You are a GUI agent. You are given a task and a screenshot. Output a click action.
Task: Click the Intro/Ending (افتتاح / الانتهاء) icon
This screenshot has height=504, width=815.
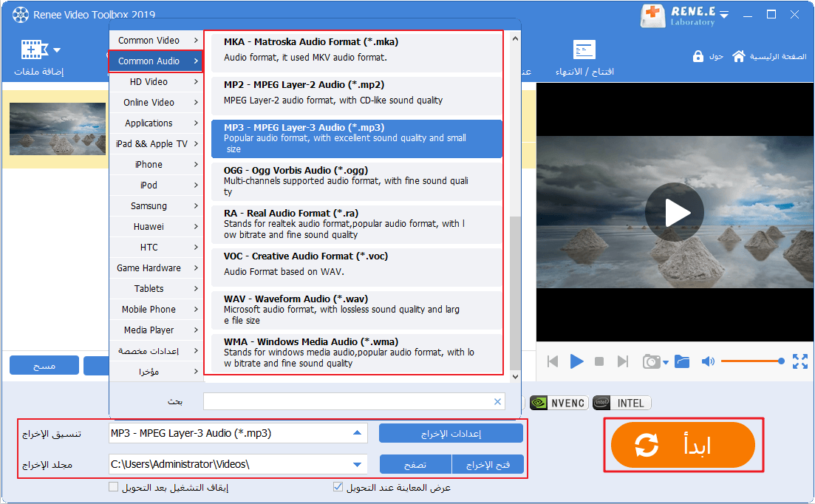pos(584,50)
